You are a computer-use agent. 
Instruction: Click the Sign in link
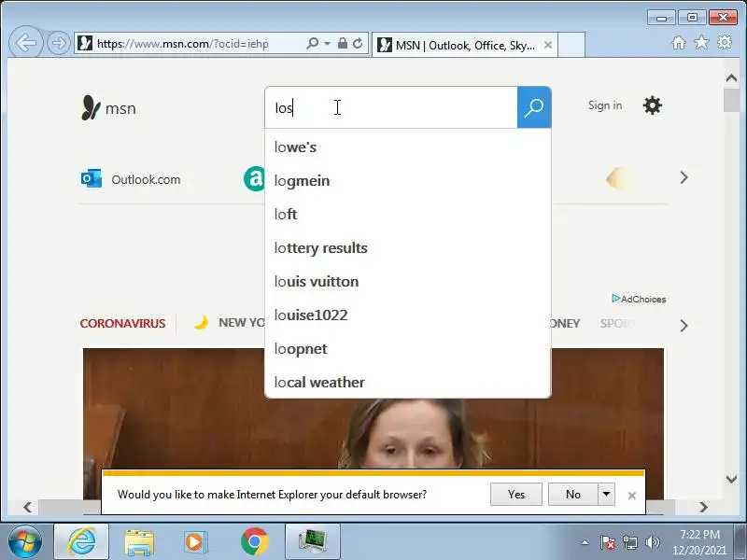[605, 105]
